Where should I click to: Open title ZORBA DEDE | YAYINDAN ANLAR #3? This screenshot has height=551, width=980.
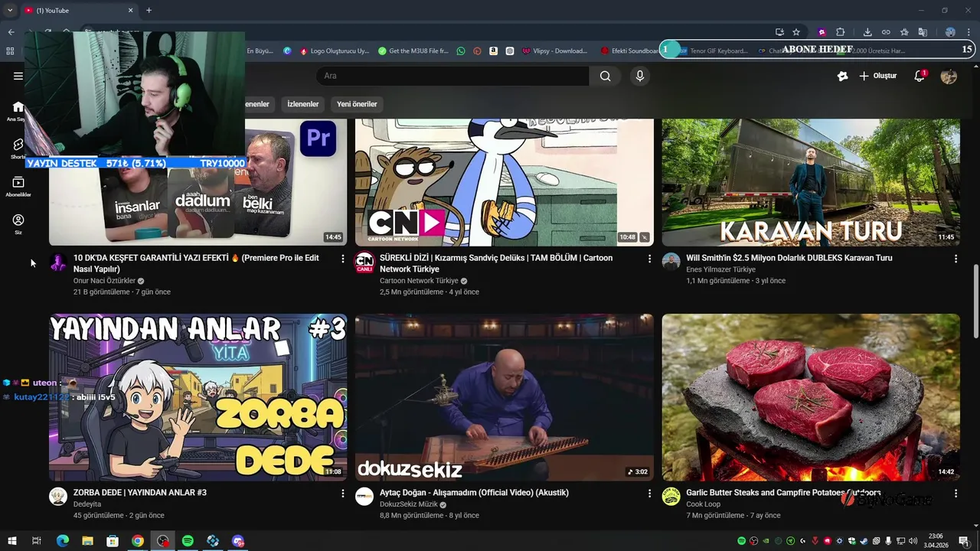tap(140, 493)
